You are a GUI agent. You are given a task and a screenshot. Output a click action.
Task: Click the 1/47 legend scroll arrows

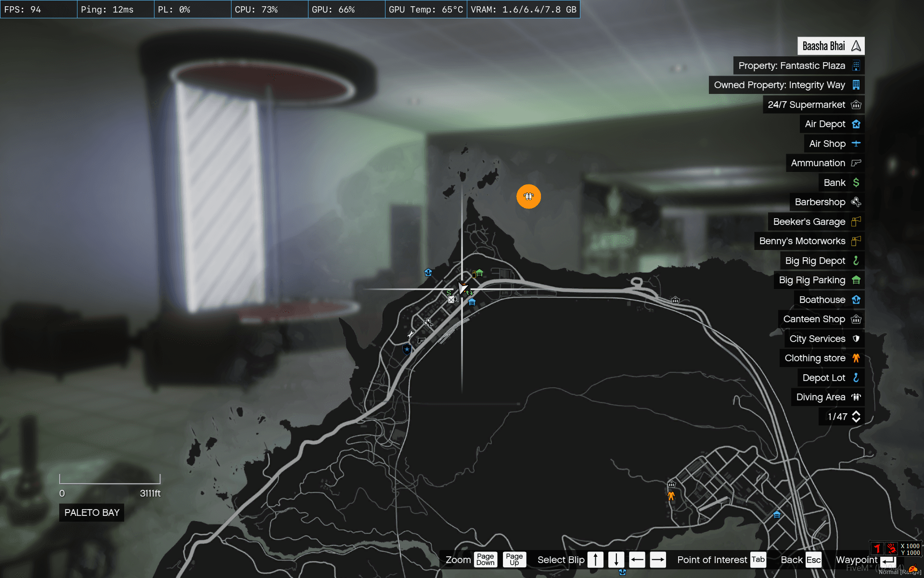click(856, 417)
